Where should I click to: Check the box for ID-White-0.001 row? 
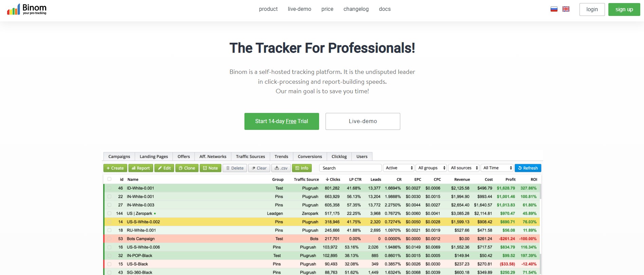tap(109, 188)
